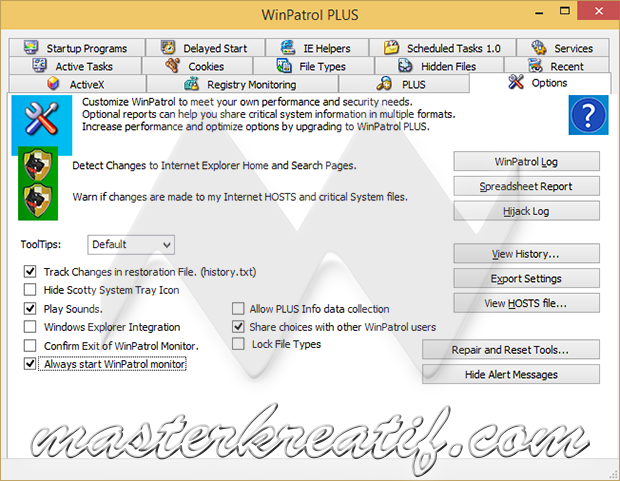This screenshot has height=481, width=620.
Task: Switch to the Startup Programs tab
Action: 77,47
